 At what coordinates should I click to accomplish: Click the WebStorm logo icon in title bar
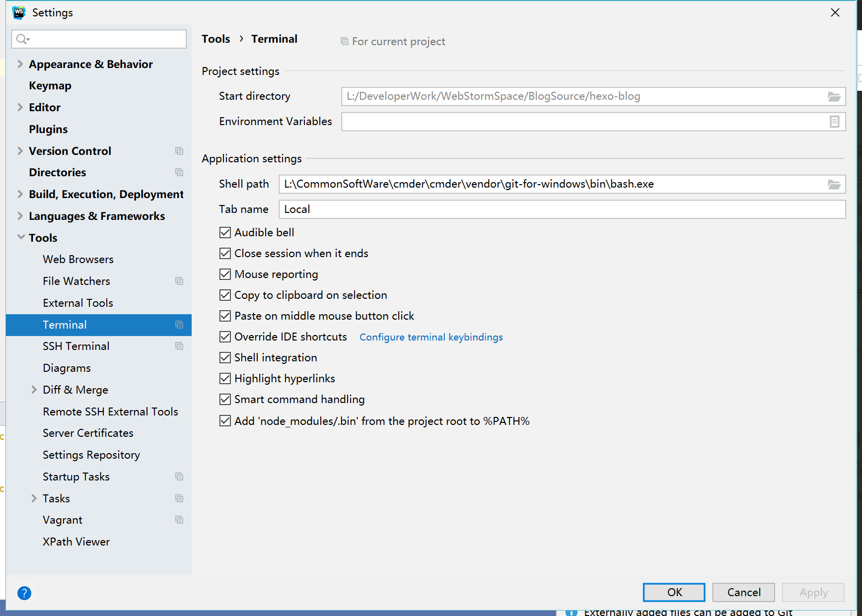coord(19,12)
